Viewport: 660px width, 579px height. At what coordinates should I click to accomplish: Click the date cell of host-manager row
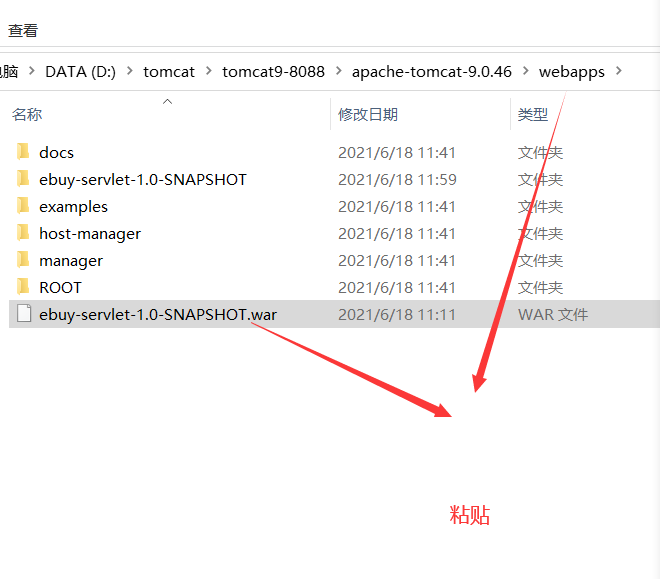pyautogui.click(x=397, y=234)
